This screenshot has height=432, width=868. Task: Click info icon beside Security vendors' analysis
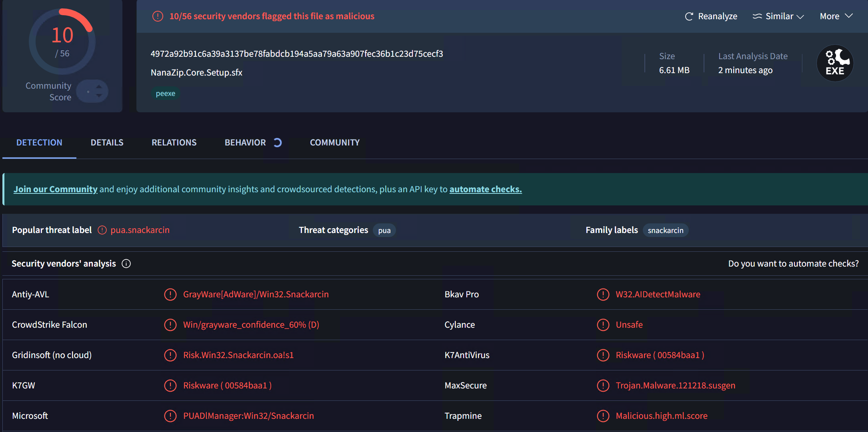(126, 264)
